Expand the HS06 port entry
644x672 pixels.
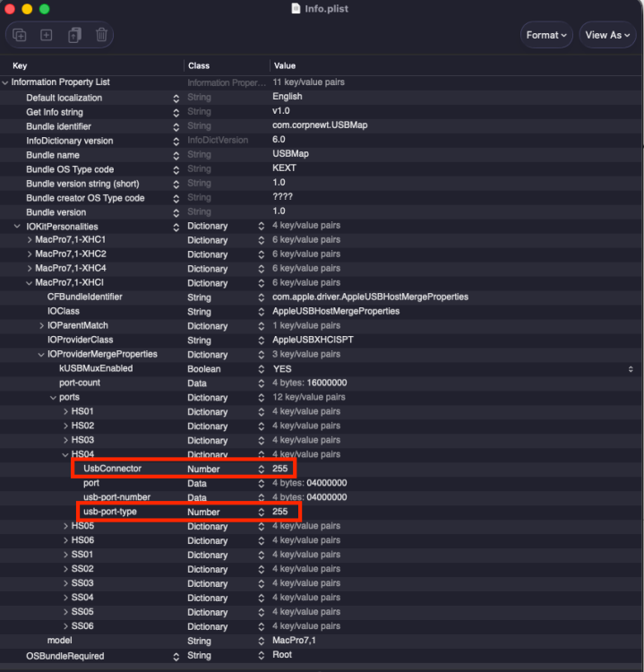click(x=65, y=540)
